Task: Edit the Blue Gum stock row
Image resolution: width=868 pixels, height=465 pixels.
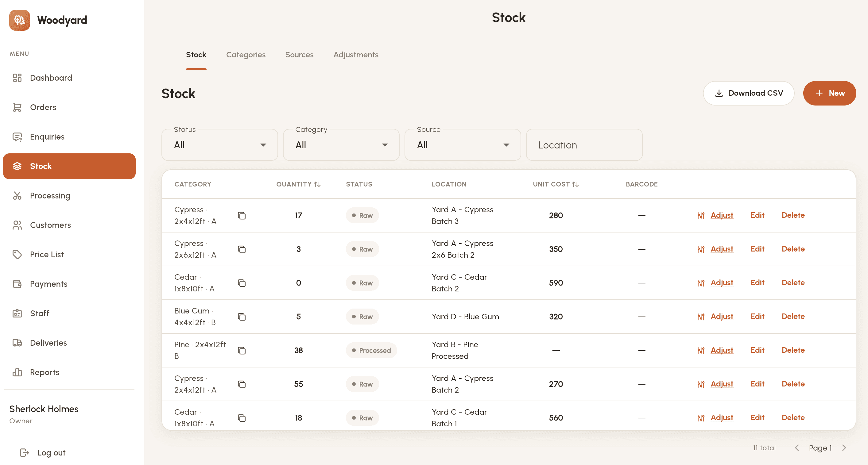Action: (x=757, y=317)
